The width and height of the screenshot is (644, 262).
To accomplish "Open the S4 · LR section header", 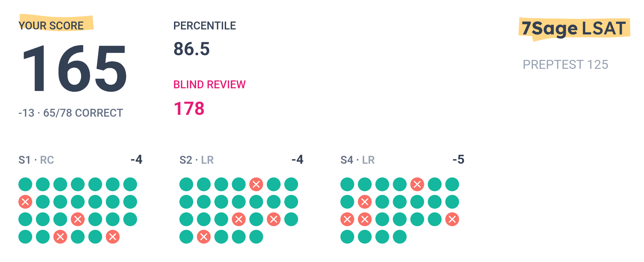I will point(357,160).
